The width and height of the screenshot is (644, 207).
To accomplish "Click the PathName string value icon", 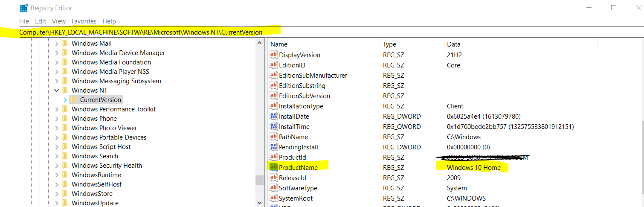I will pyautogui.click(x=274, y=137).
